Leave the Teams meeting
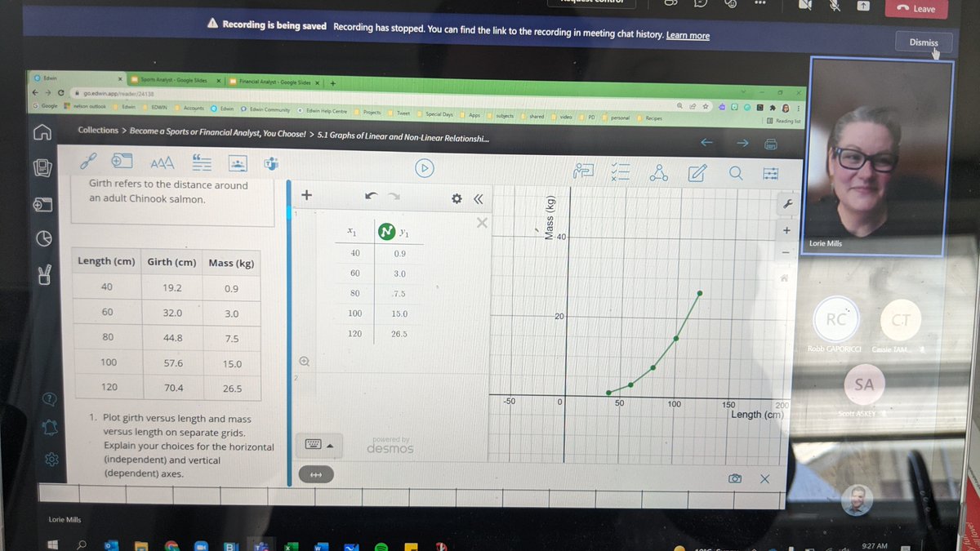Screen dimensions: 980x551 coord(916,9)
